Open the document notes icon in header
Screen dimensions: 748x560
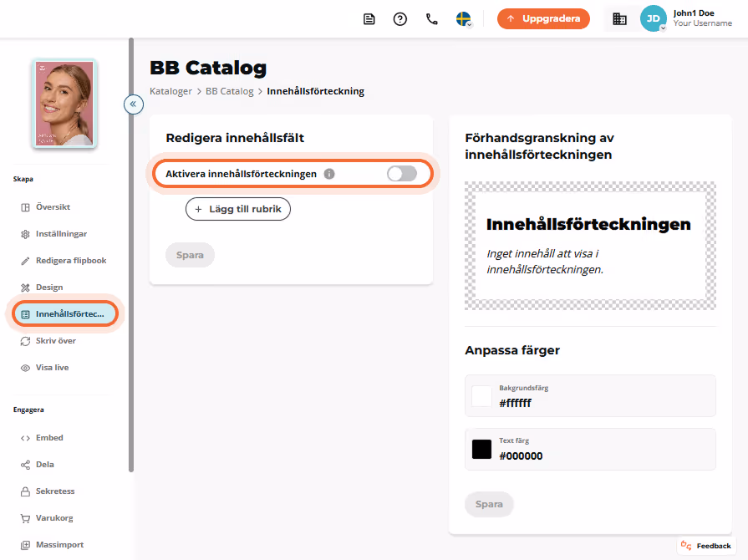[369, 19]
